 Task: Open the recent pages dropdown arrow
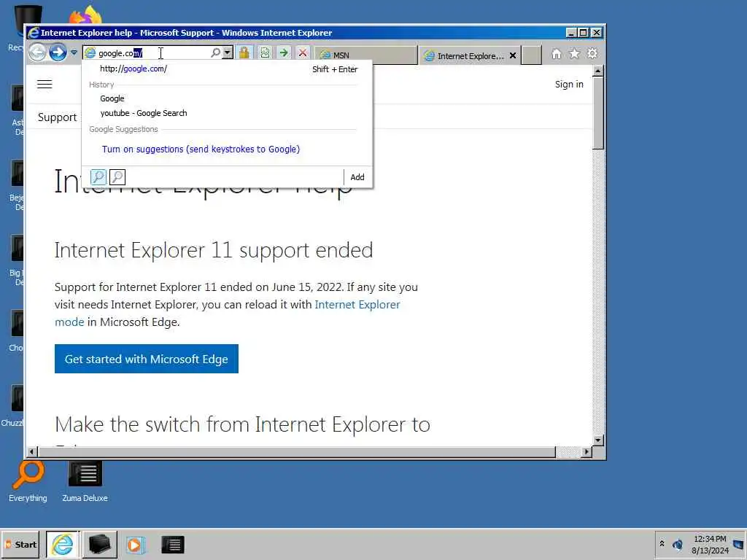pos(74,52)
